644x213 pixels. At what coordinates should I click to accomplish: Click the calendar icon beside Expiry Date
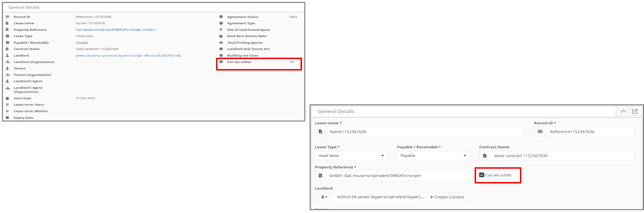coord(7,117)
